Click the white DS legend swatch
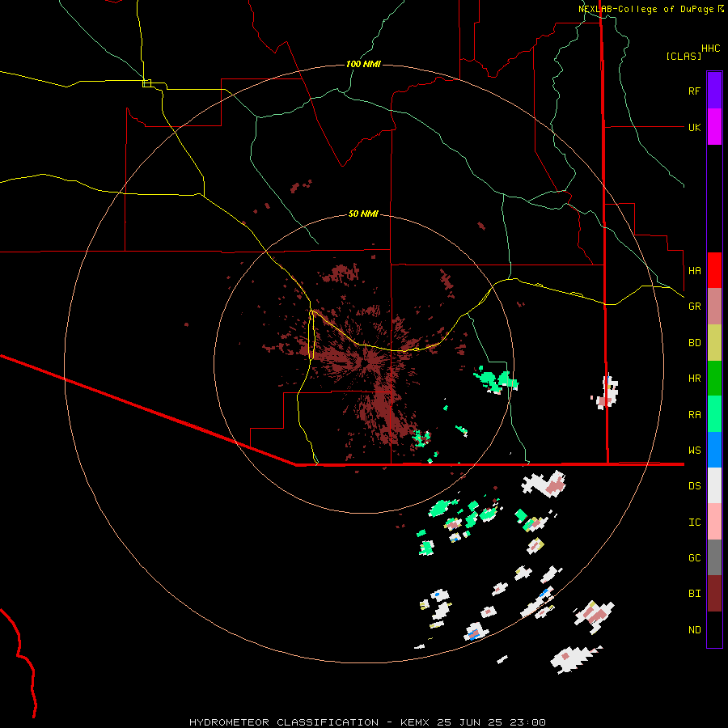Screen dimensions: 728x728 tap(714, 485)
